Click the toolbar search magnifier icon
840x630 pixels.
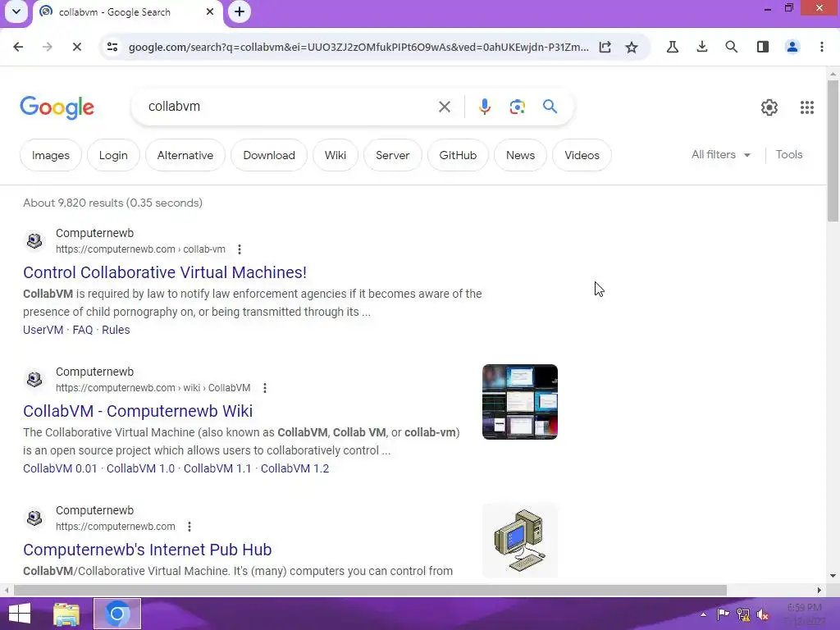[x=731, y=47]
